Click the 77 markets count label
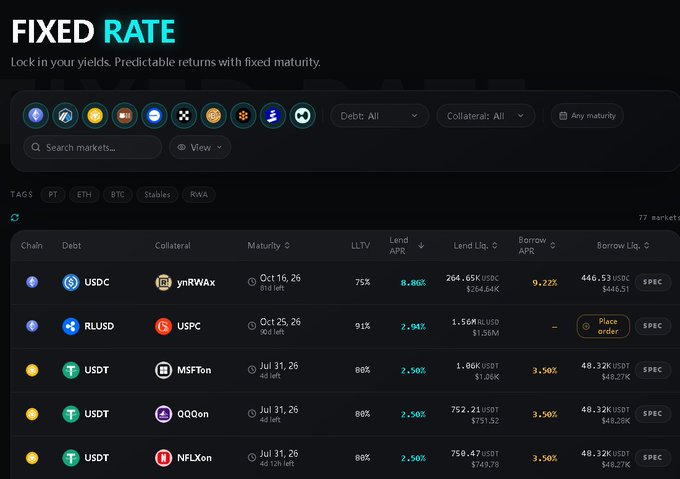680x479 pixels. pyautogui.click(x=659, y=218)
